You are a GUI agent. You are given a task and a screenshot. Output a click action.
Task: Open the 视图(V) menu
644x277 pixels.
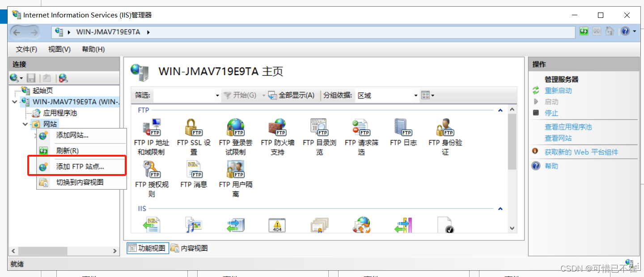59,49
